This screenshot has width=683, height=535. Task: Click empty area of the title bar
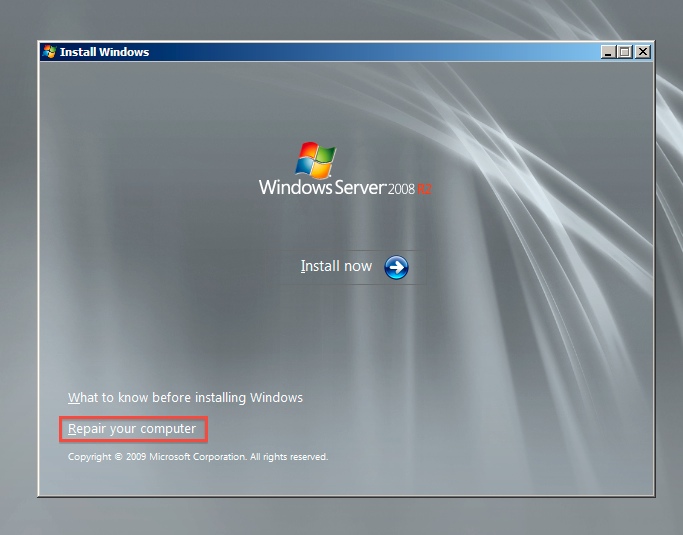click(370, 52)
